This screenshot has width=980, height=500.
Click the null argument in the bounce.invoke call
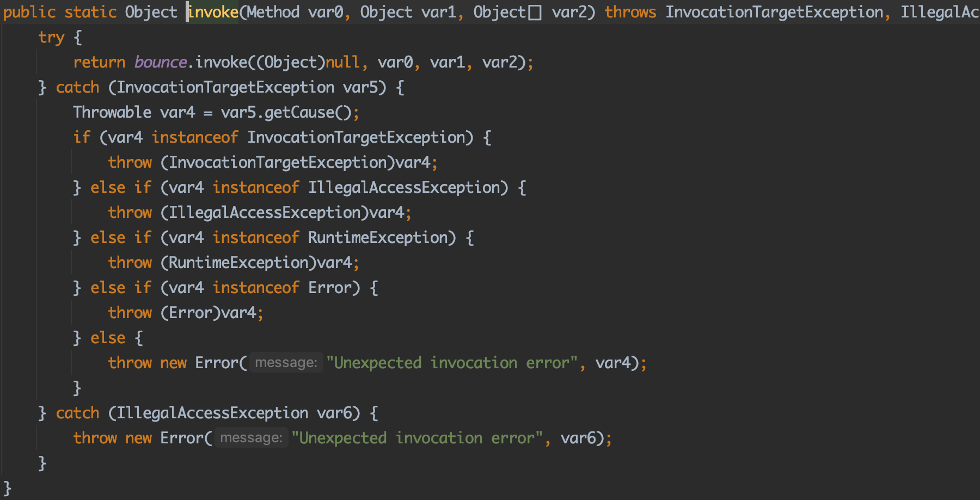[x=342, y=62]
